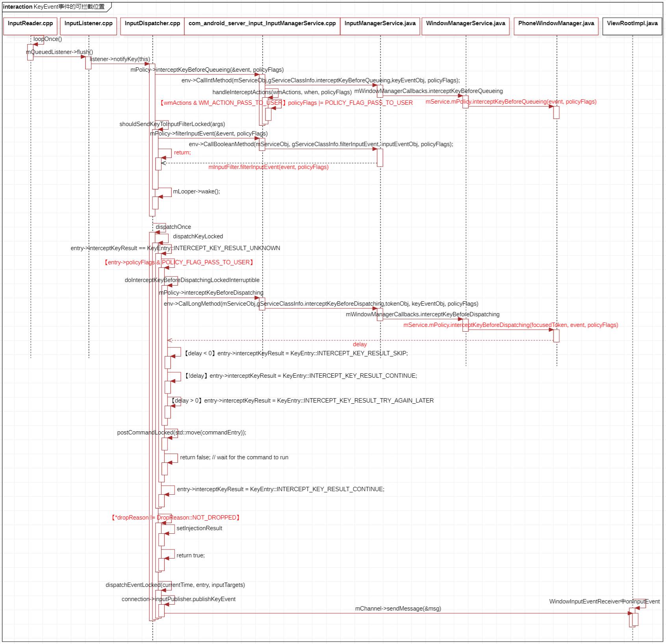Select the PhoneWindowManager.java lifeline header
Screen dimensions: 666x644
click(x=556, y=26)
